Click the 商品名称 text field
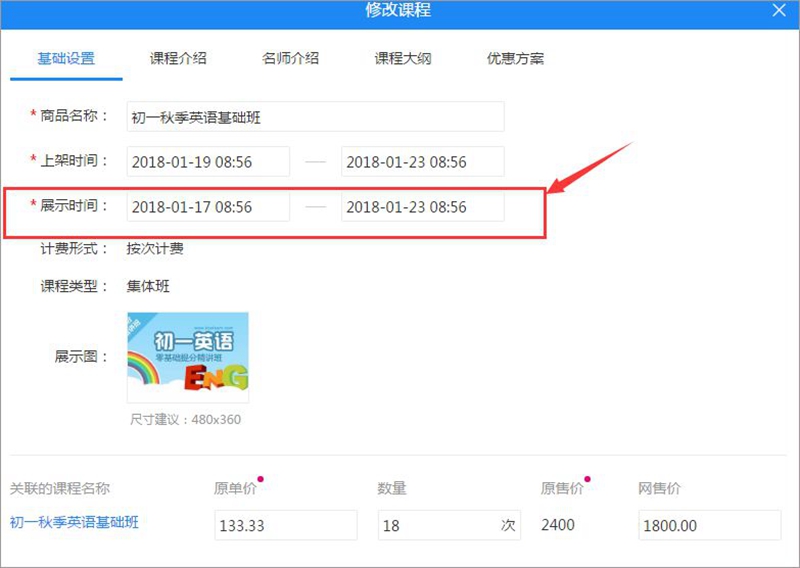The height and width of the screenshot is (568, 800). [315, 117]
